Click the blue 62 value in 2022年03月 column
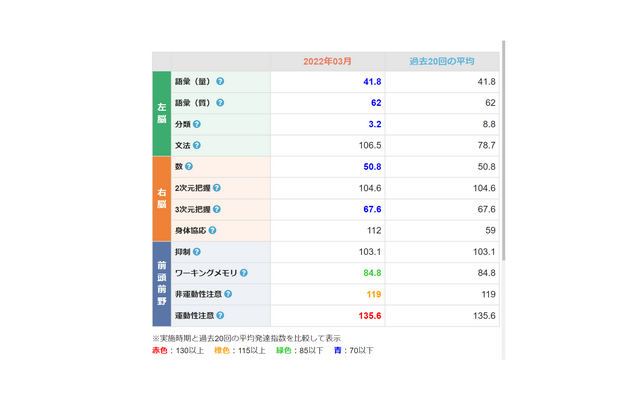The height and width of the screenshot is (400, 639). (376, 103)
